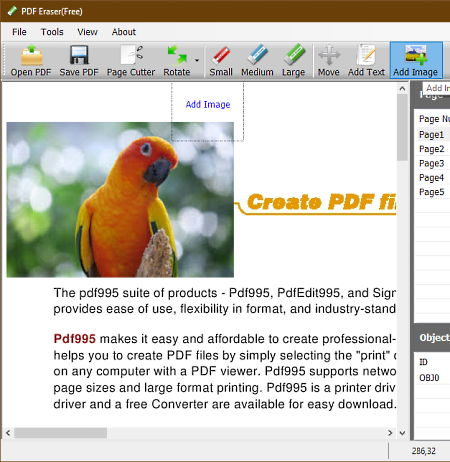Select Page5 in the page list
The image size is (450, 462).
click(x=432, y=192)
